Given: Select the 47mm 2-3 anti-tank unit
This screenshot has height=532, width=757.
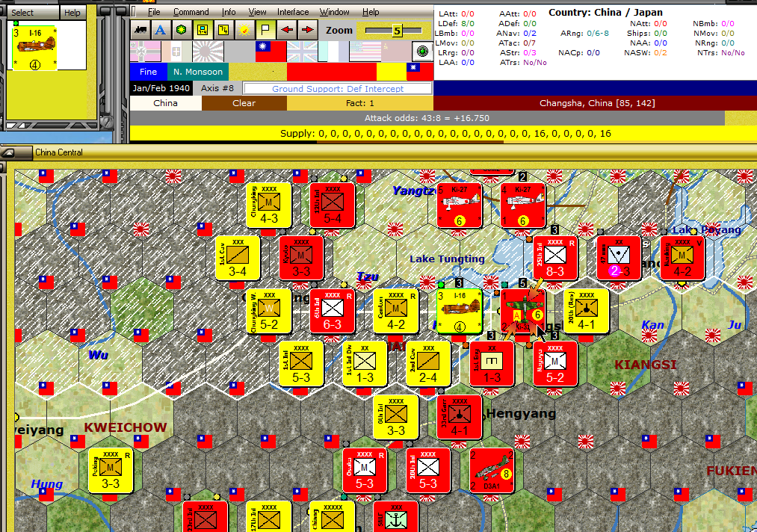Looking at the screenshot, I should 619,259.
